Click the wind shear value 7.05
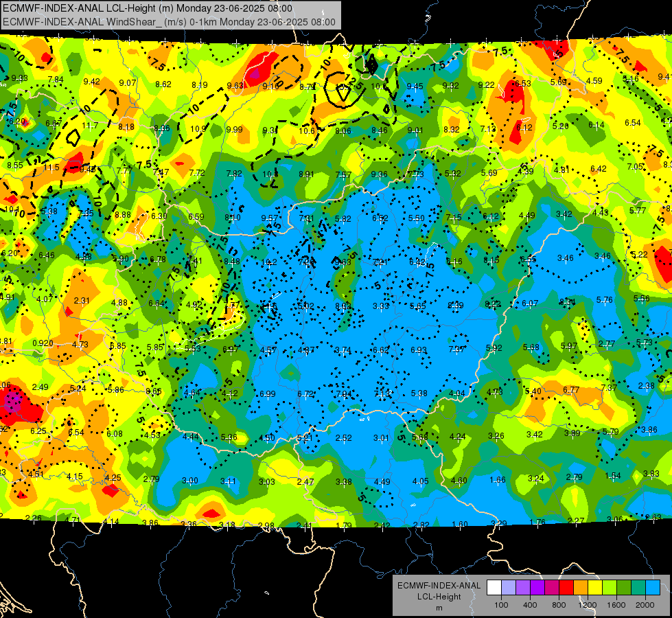 [635, 167]
